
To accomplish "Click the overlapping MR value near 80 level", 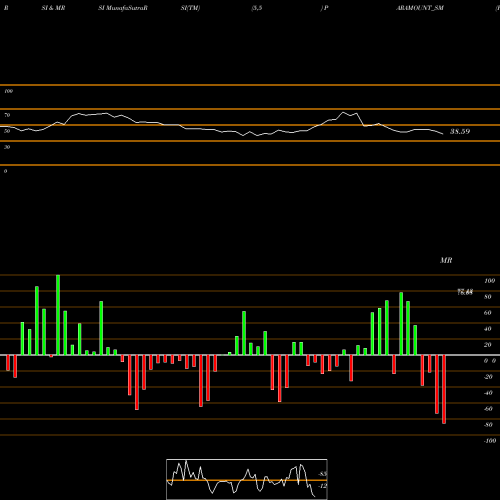I will [x=465, y=292].
